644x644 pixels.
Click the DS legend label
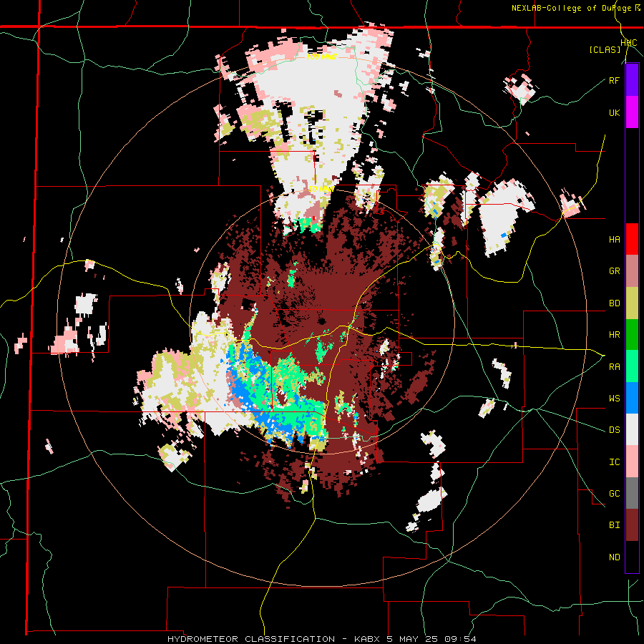[x=614, y=430]
